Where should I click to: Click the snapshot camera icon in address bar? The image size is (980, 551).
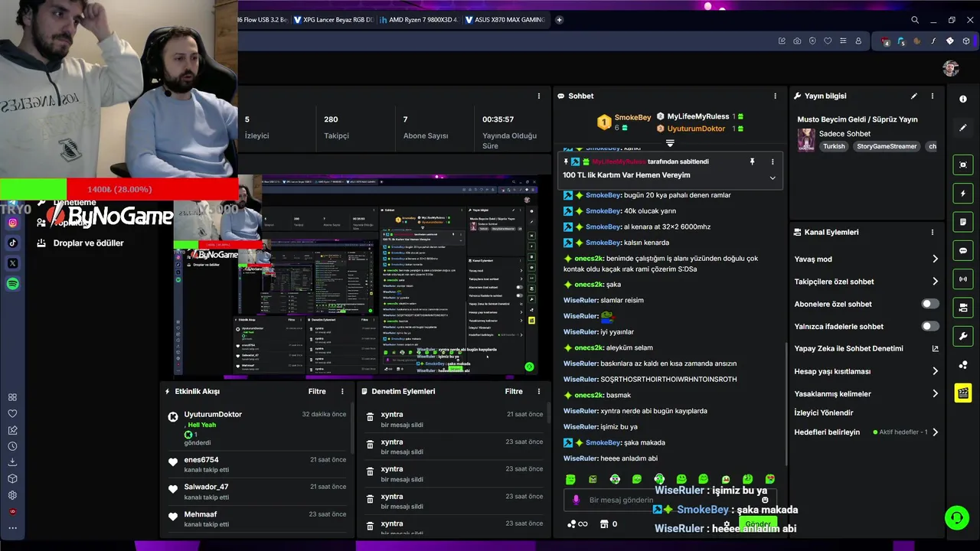[797, 41]
